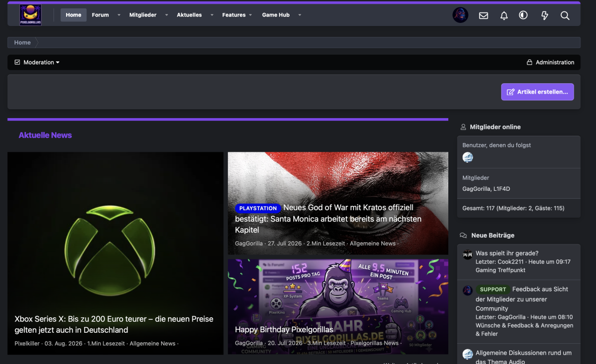The width and height of the screenshot is (596, 364).
Task: Open the notifications bell icon
Action: click(x=504, y=16)
